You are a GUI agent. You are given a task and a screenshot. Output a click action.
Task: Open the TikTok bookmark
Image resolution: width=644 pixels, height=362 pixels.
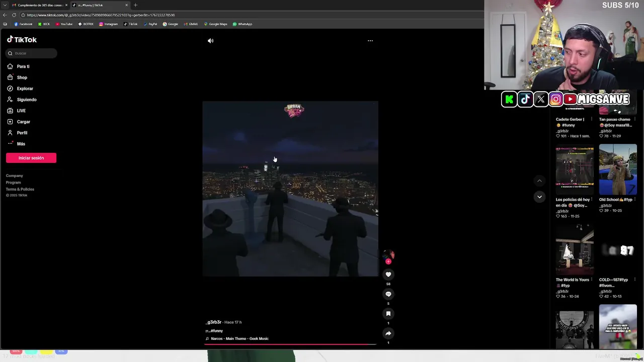tap(130, 24)
